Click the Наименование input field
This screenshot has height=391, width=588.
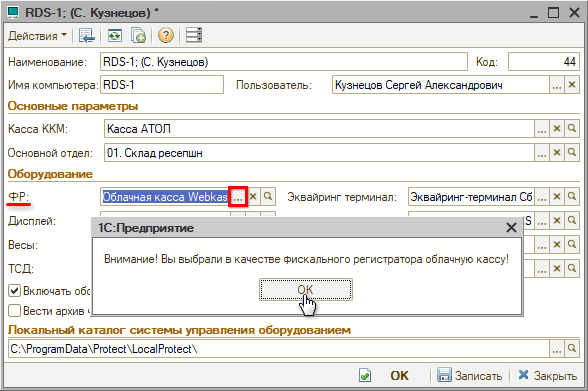coord(284,62)
